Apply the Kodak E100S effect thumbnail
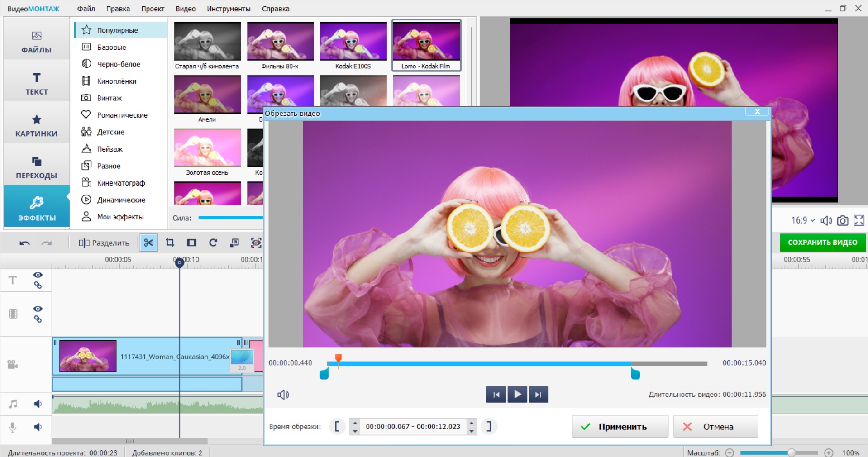The image size is (868, 457). (x=353, y=46)
